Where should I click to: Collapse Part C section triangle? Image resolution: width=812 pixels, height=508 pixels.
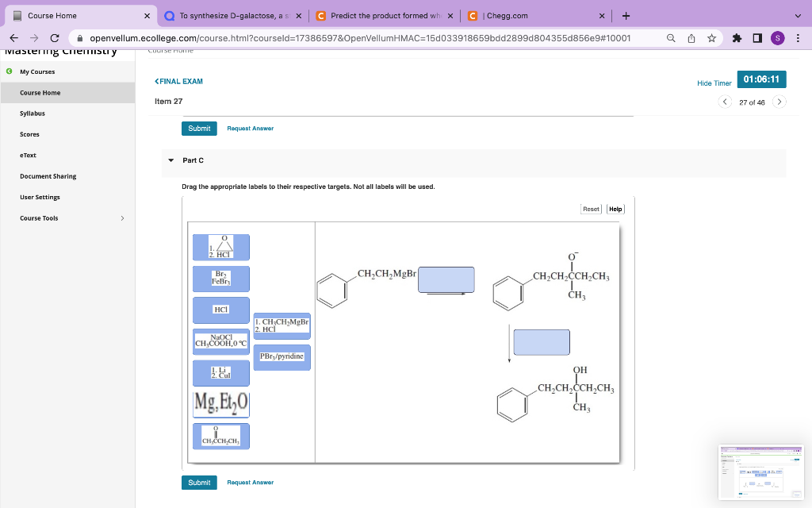[171, 160]
